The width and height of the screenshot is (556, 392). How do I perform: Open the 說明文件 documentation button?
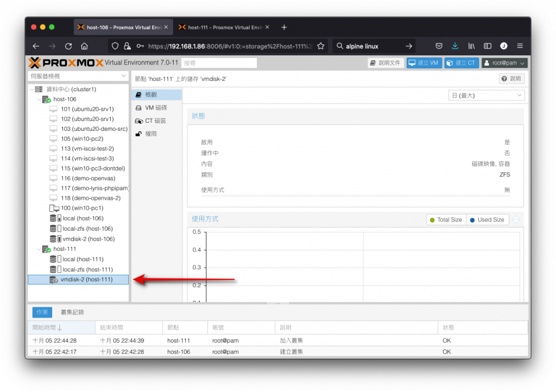pos(385,63)
